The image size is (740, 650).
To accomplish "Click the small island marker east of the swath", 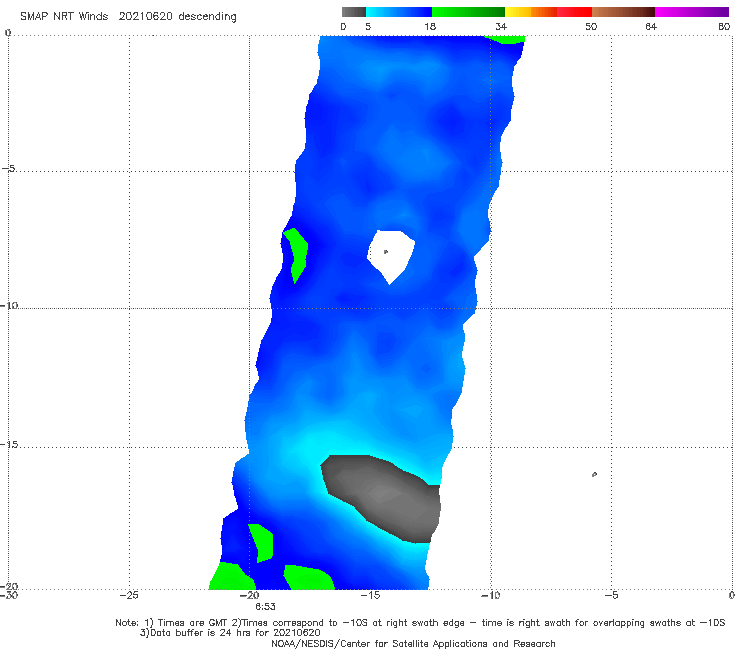I will coord(594,474).
